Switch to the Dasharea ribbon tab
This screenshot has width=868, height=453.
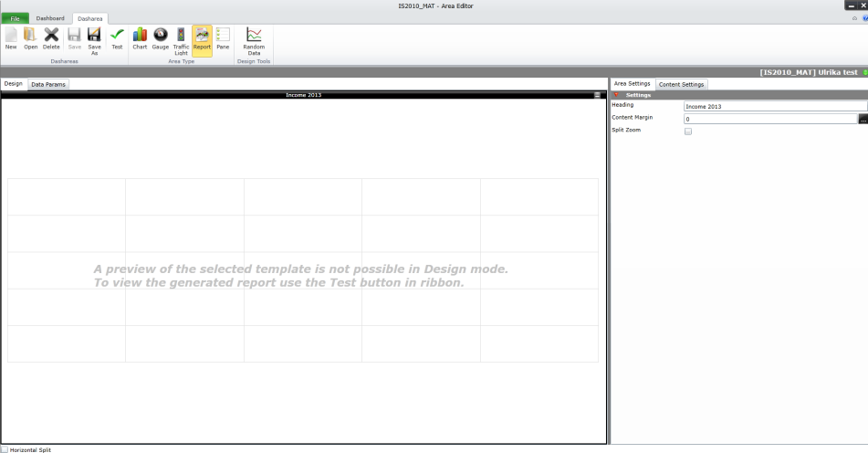pyautogui.click(x=89, y=19)
